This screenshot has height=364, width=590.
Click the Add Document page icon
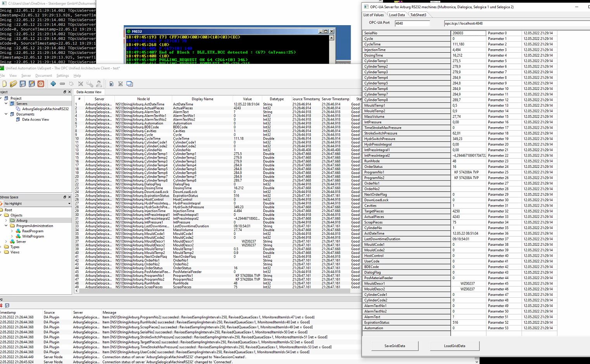(111, 84)
